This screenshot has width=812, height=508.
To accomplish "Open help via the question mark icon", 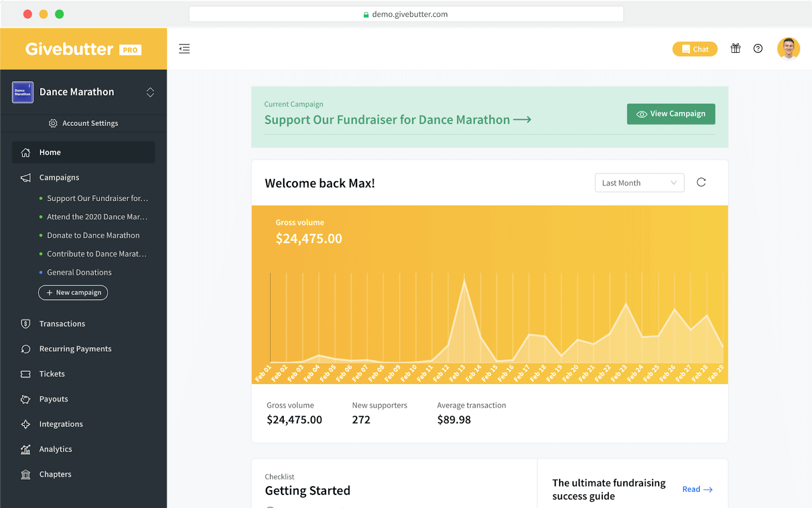I will click(758, 48).
